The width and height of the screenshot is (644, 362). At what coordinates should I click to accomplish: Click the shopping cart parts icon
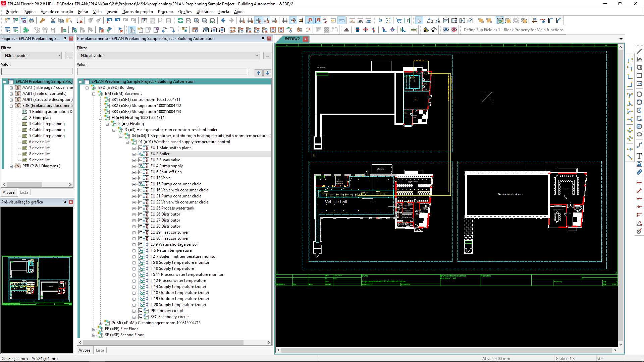click(x=399, y=20)
